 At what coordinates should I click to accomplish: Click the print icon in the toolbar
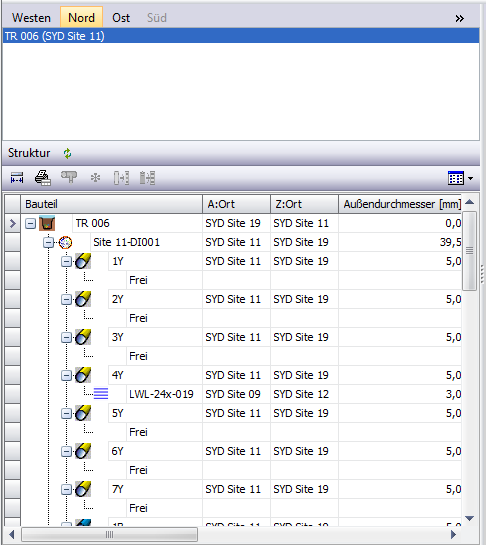43,178
